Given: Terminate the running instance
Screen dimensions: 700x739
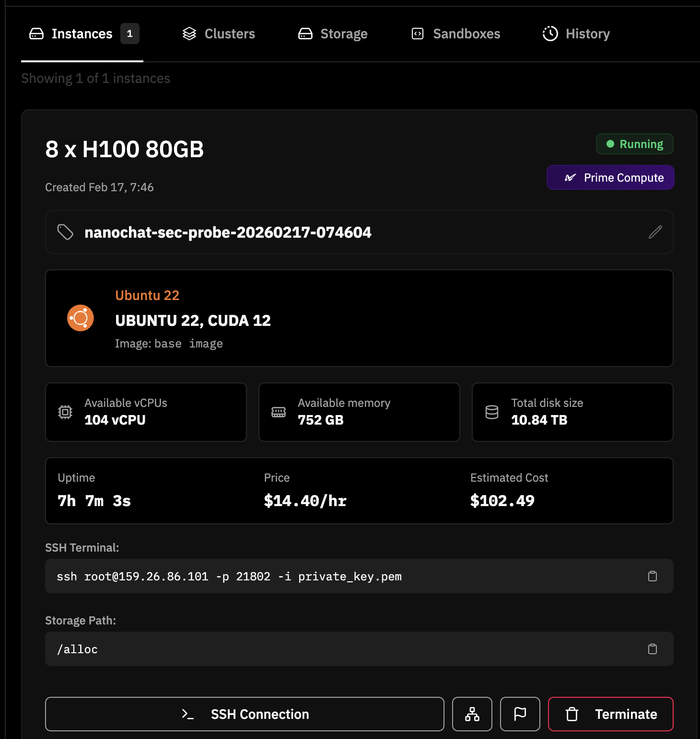Looking at the screenshot, I should pos(610,714).
